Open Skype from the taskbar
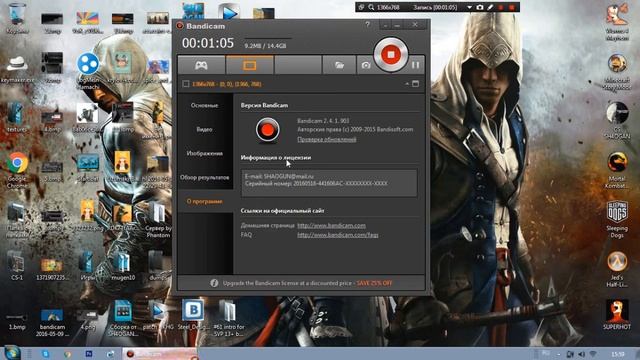The image size is (640, 360). pos(45,353)
